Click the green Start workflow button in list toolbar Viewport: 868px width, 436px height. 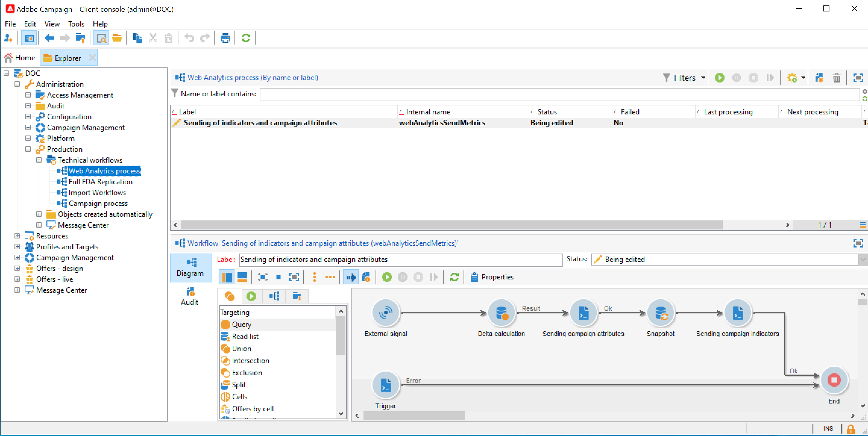click(x=719, y=78)
